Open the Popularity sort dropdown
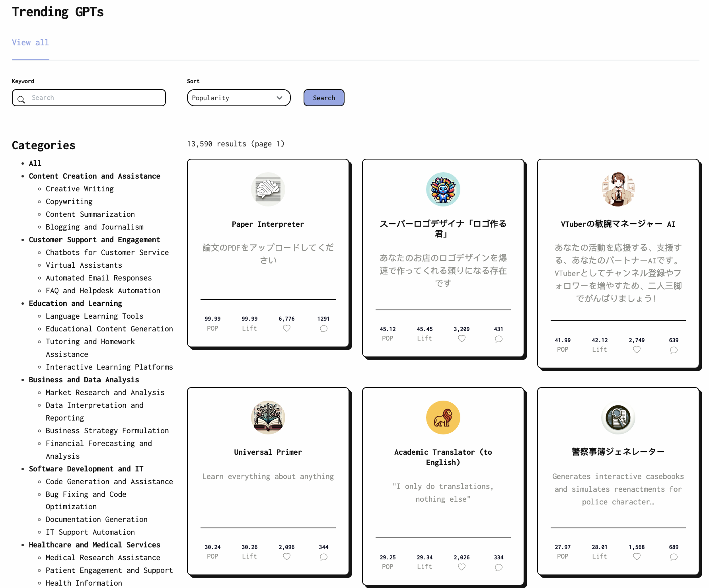This screenshot has height=588, width=709. point(239,98)
